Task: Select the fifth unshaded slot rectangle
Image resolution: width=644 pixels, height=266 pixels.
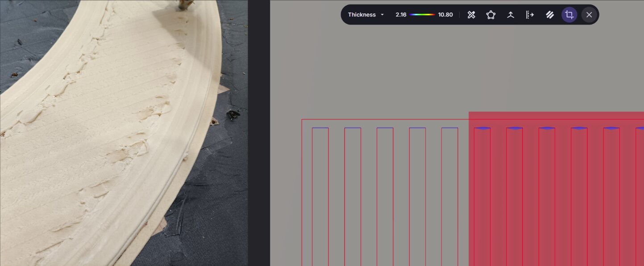Action: 449,197
